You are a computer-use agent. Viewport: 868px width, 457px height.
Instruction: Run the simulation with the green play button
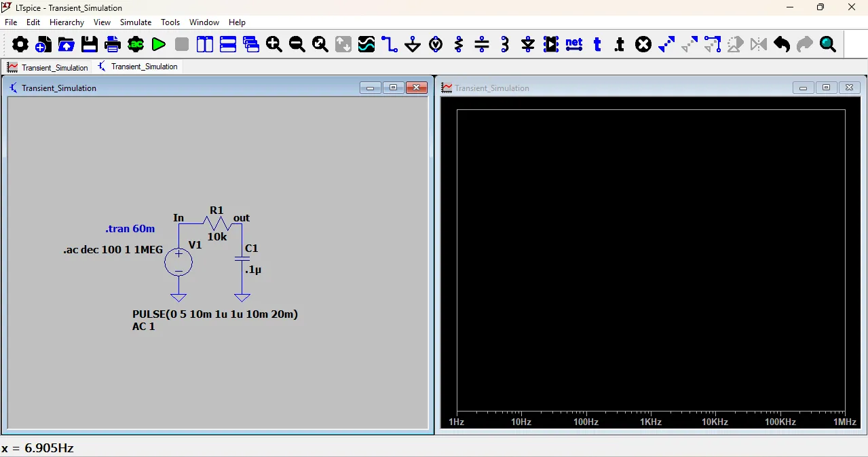[159, 45]
